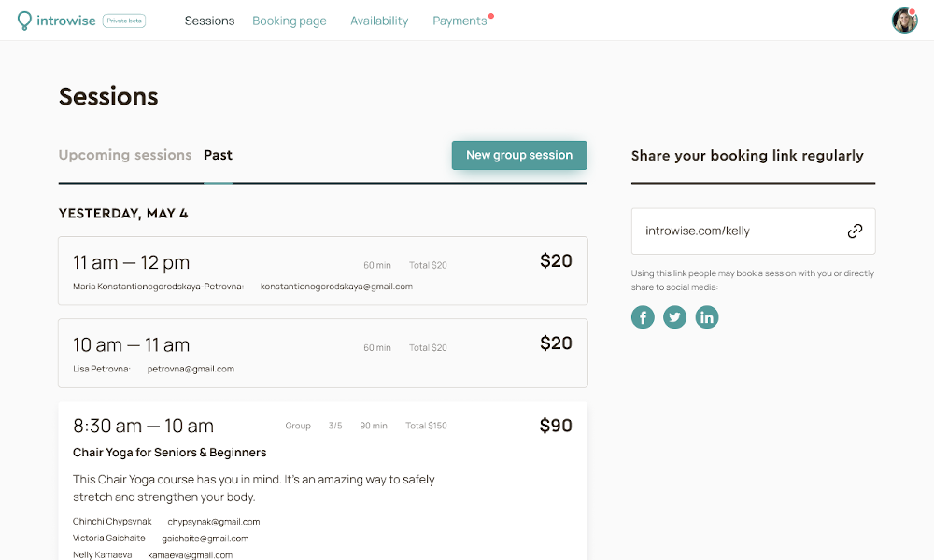Share booking link to Twitter
This screenshot has width=934, height=560.
pyautogui.click(x=674, y=317)
